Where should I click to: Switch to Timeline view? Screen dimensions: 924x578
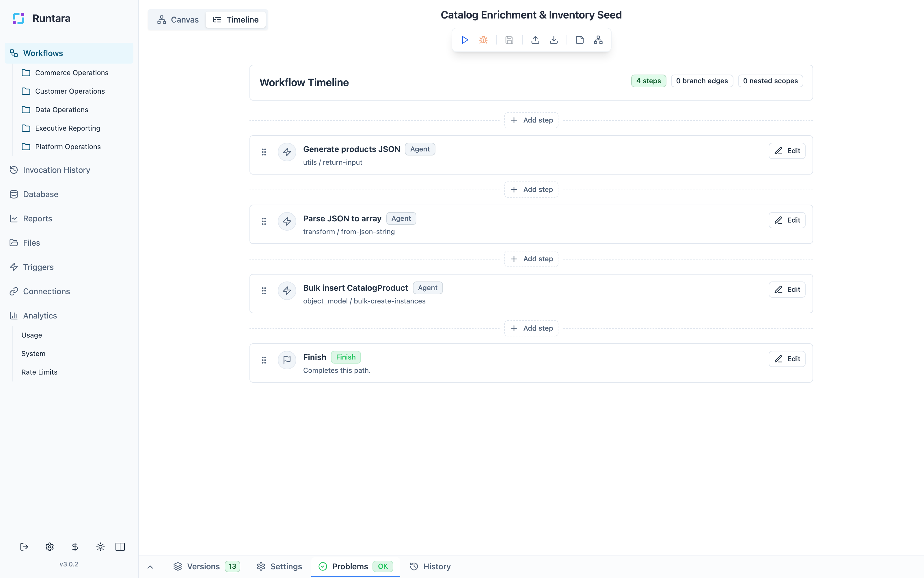(x=236, y=19)
